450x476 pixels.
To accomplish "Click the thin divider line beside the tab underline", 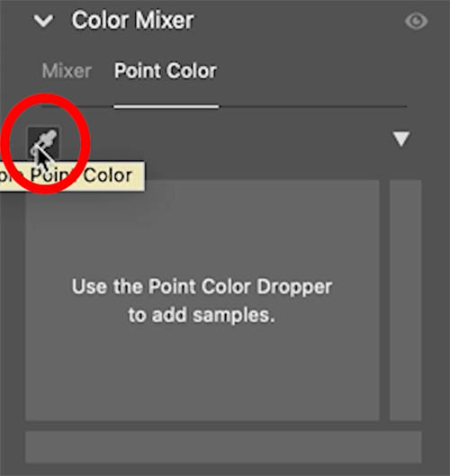I will (x=313, y=106).
